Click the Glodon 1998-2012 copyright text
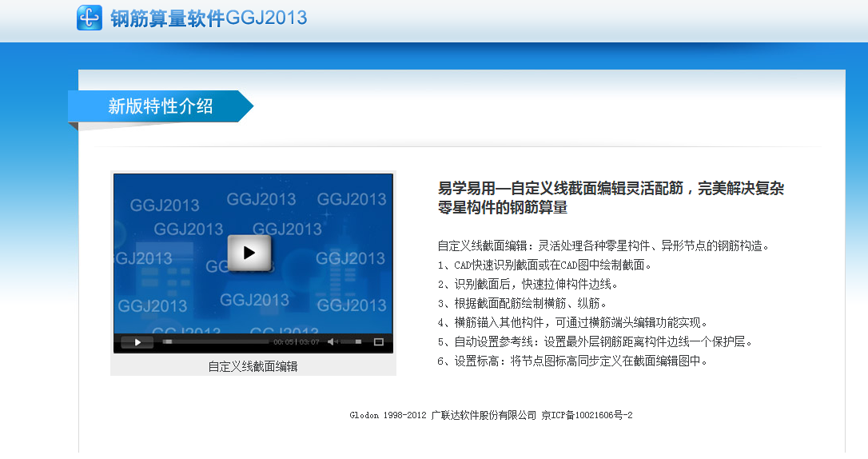 [x=388, y=415]
